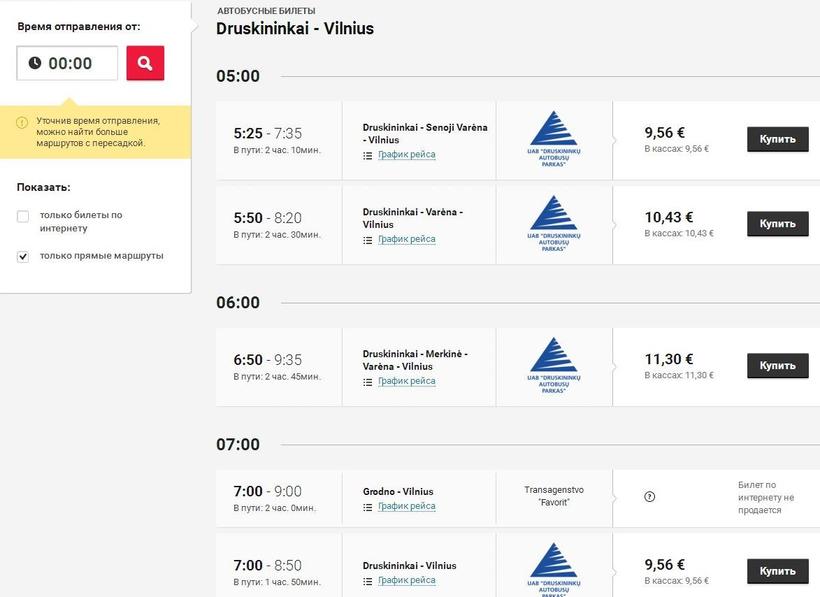Click the carrier logo for the 6:50 trip
The height and width of the screenshot is (597, 820).
[553, 366]
